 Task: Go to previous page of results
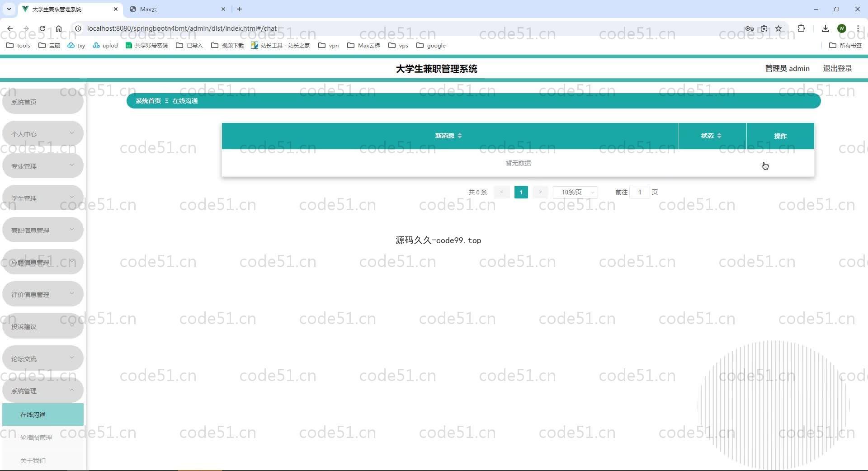(502, 192)
